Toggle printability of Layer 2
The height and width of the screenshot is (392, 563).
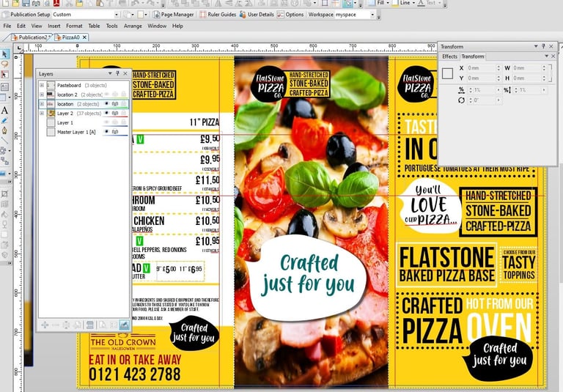pyautogui.click(x=115, y=113)
